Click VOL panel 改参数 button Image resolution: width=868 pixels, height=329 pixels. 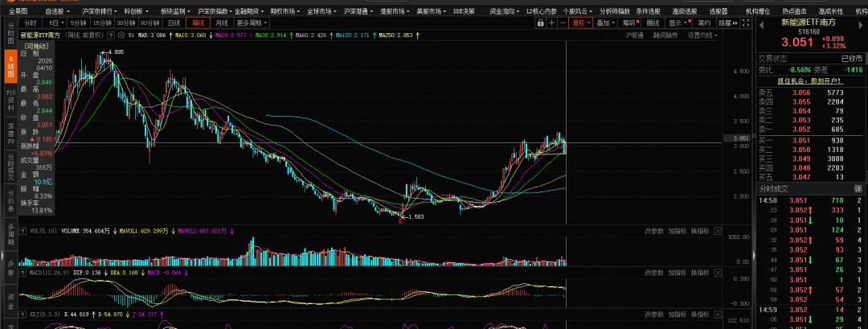click(x=653, y=231)
